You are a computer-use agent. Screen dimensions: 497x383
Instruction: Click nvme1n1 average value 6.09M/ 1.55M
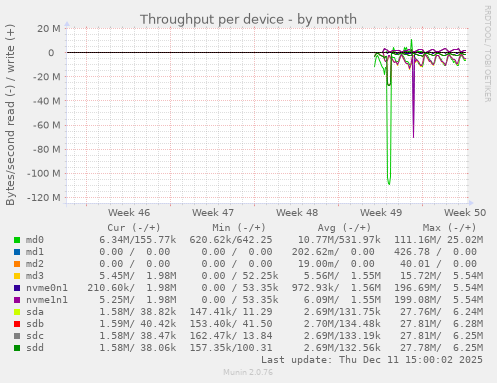coord(342,300)
